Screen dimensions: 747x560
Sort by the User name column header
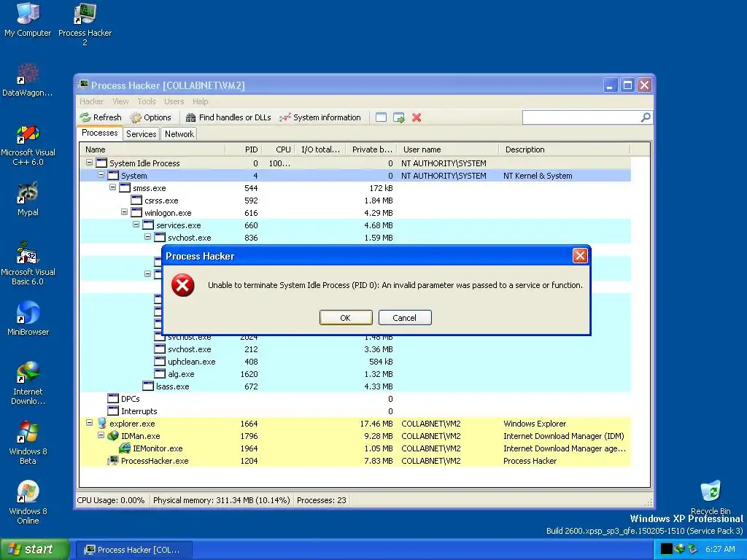(x=448, y=149)
